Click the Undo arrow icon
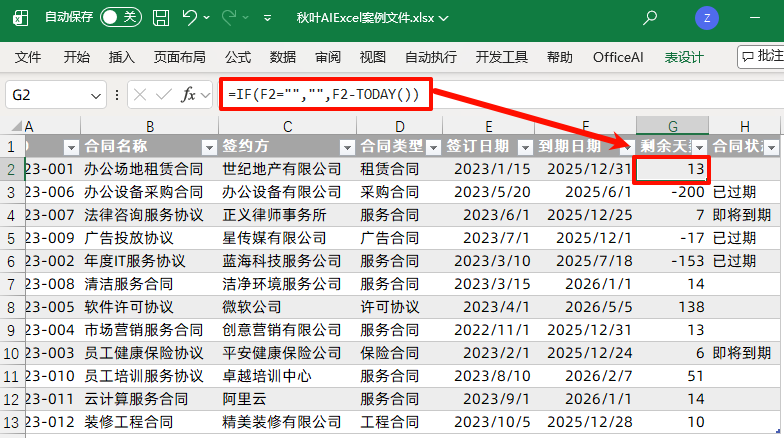 (x=190, y=18)
